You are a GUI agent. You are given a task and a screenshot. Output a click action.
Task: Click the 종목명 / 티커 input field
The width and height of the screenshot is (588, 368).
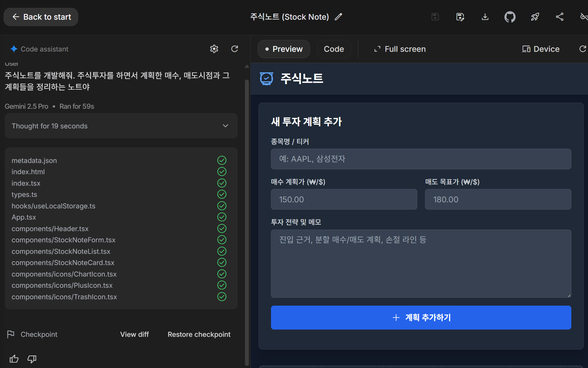[421, 159]
